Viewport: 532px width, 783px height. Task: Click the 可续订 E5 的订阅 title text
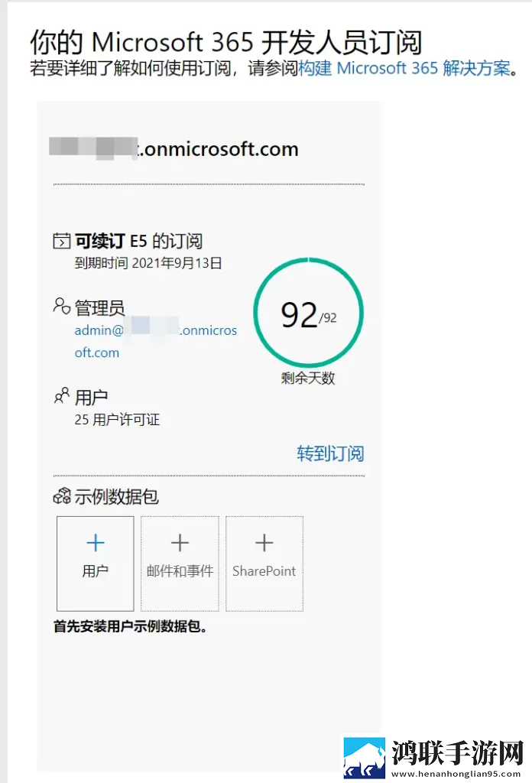tap(139, 241)
